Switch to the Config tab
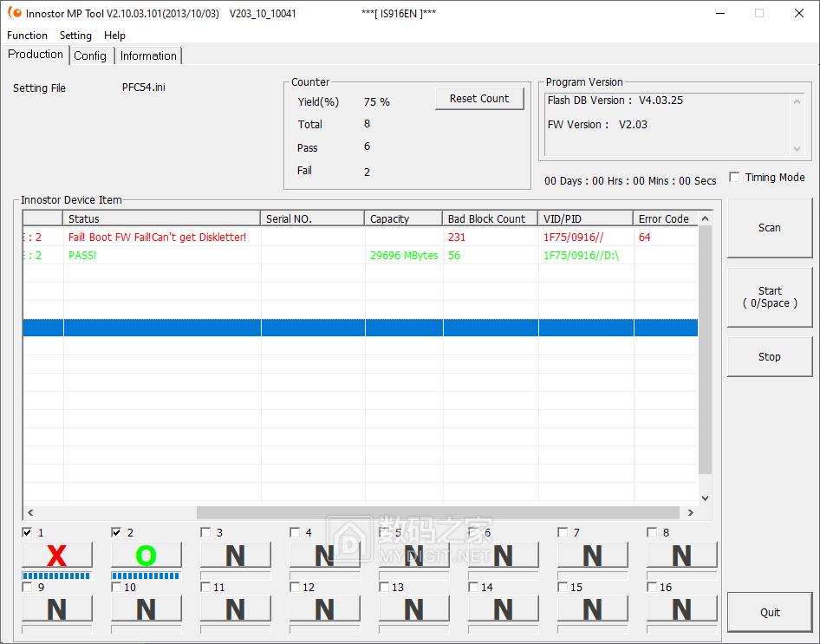This screenshot has width=820, height=644. coord(90,56)
